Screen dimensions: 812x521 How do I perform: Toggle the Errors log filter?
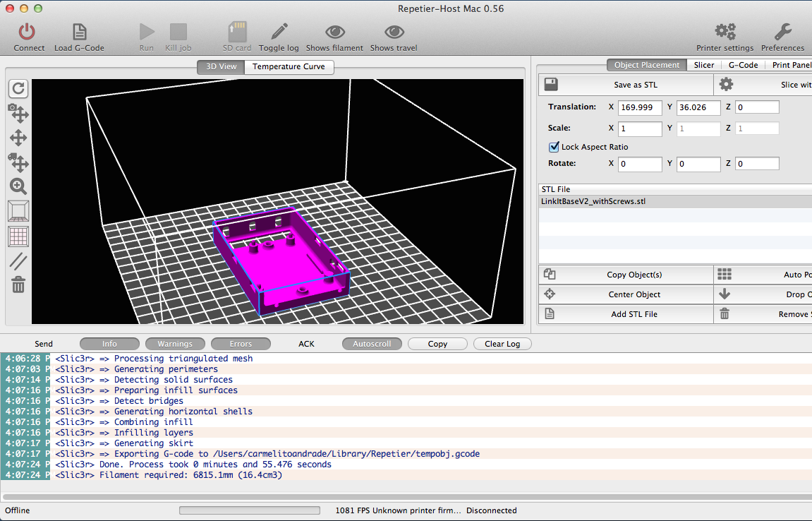(x=241, y=344)
